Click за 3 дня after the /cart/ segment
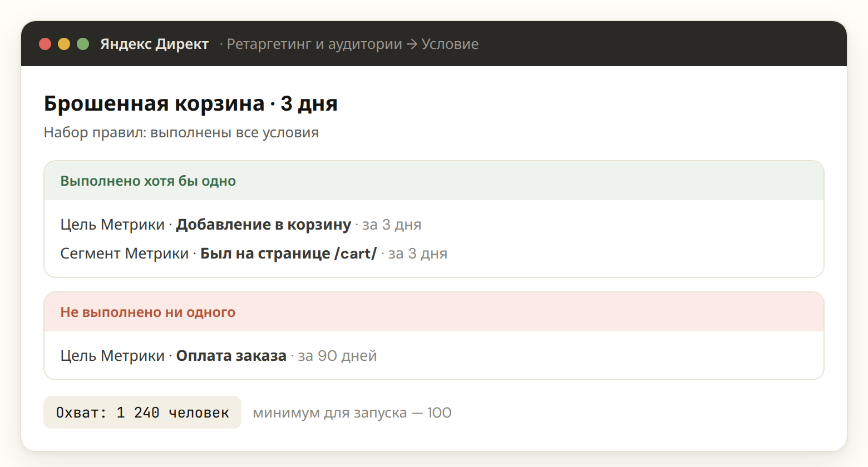 [418, 254]
